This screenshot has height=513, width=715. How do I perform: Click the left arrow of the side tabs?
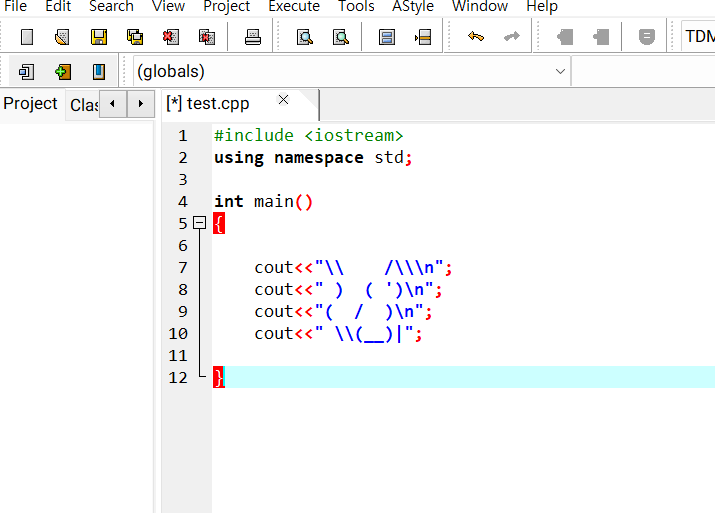113,104
